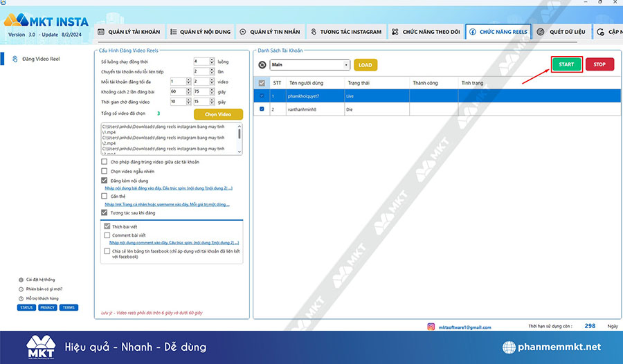Click the PRIVACY button
This screenshot has width=623, height=364.
pos(47,307)
